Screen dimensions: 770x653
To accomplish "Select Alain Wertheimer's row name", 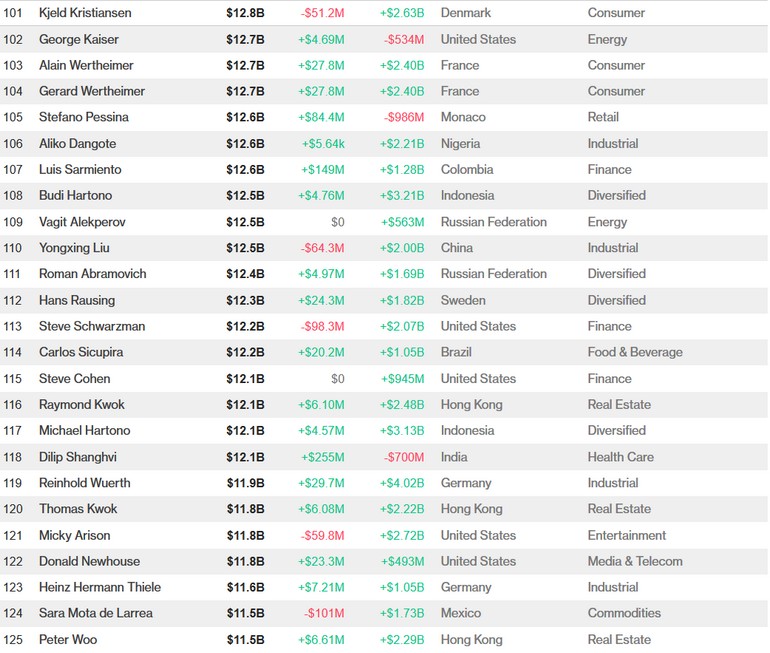I will click(86, 65).
